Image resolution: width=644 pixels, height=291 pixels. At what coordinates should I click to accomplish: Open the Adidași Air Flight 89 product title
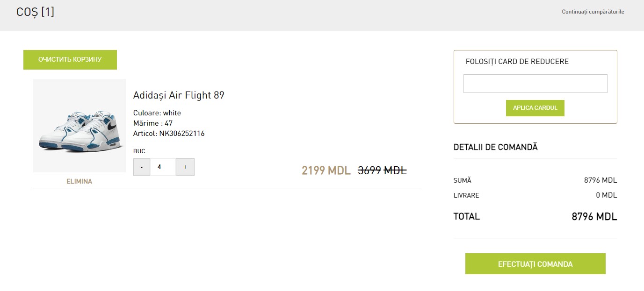coord(179,95)
